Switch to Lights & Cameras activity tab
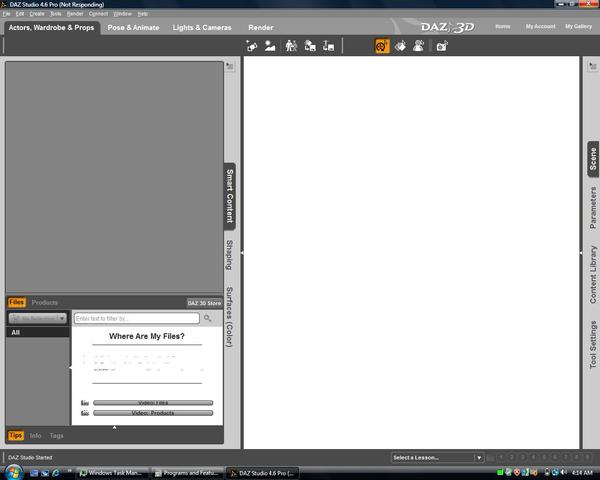The width and height of the screenshot is (600, 480). 202,28
